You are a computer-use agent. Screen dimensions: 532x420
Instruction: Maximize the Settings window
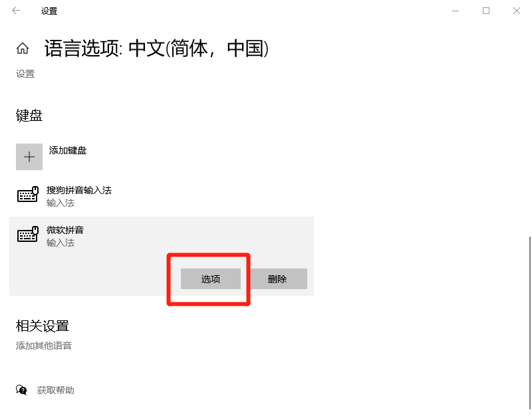click(486, 11)
